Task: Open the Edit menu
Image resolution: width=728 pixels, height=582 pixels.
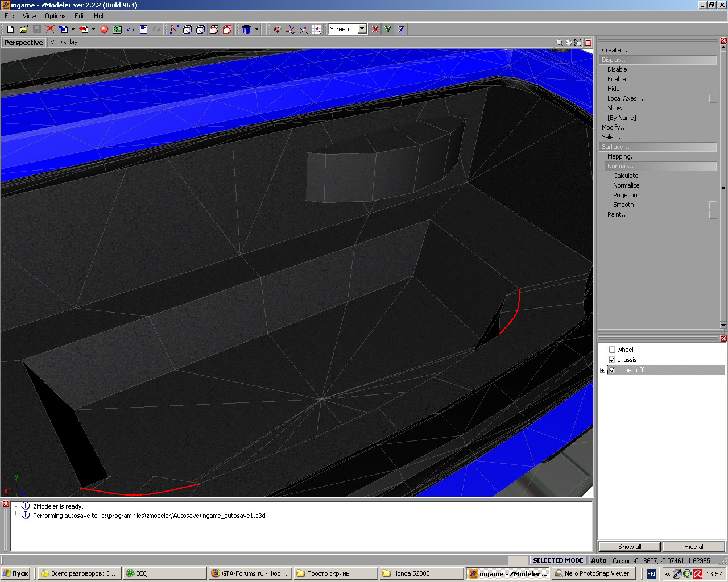Action: pos(80,16)
